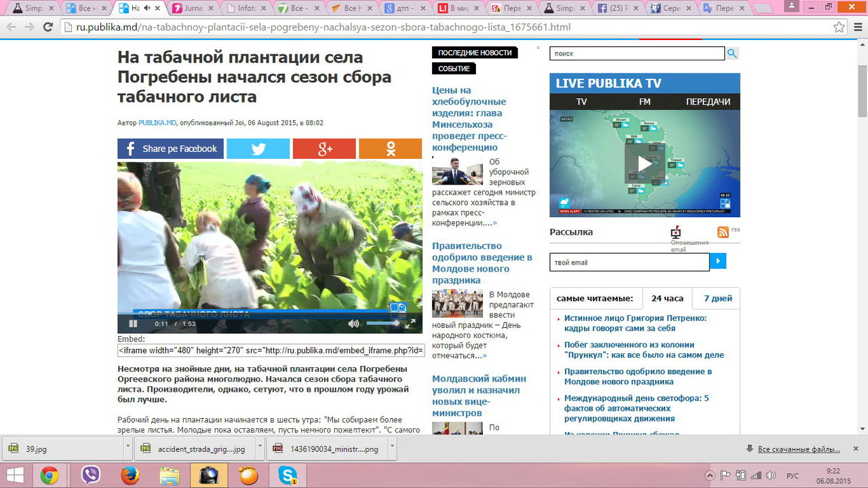868x488 pixels.
Task: Expand the 39.jpg download options arrow
Action: tap(128, 448)
